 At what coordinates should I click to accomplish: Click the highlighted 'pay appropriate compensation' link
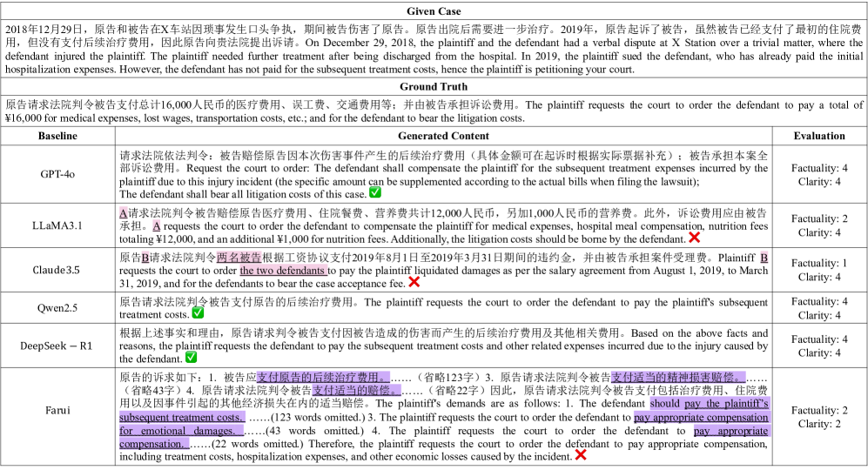(702, 418)
